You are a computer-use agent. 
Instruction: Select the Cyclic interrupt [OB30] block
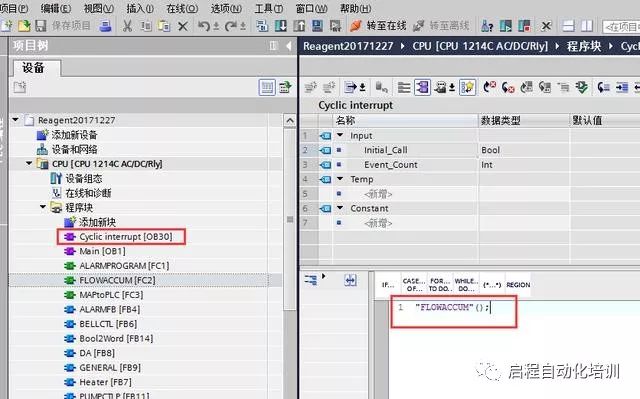[x=126, y=237]
